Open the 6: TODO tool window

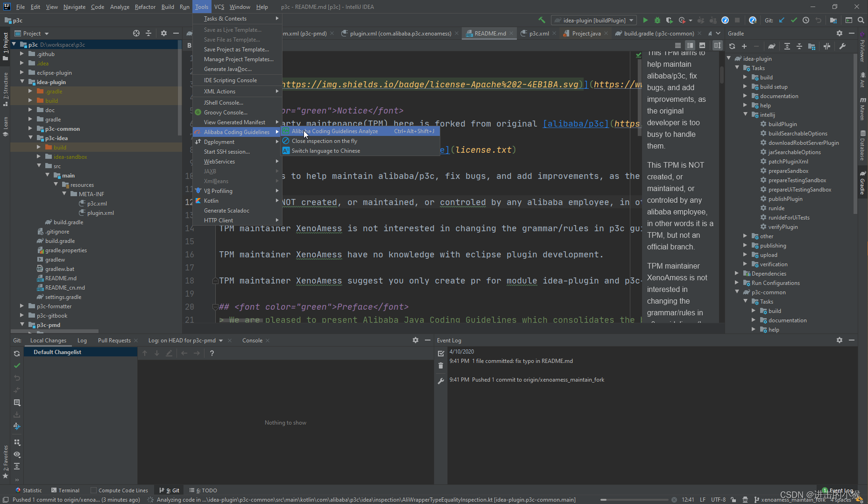tap(203, 490)
